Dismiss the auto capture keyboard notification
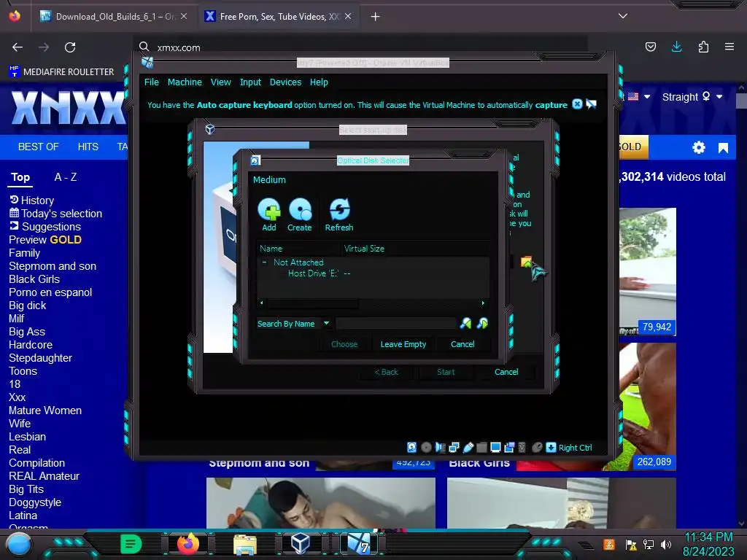The height and width of the screenshot is (560, 747). pos(577,104)
